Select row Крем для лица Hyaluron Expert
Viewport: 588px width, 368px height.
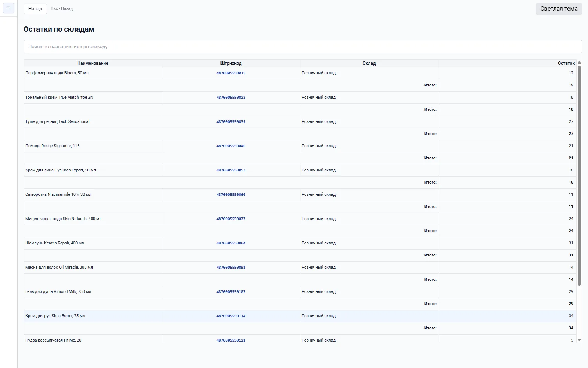click(x=300, y=170)
